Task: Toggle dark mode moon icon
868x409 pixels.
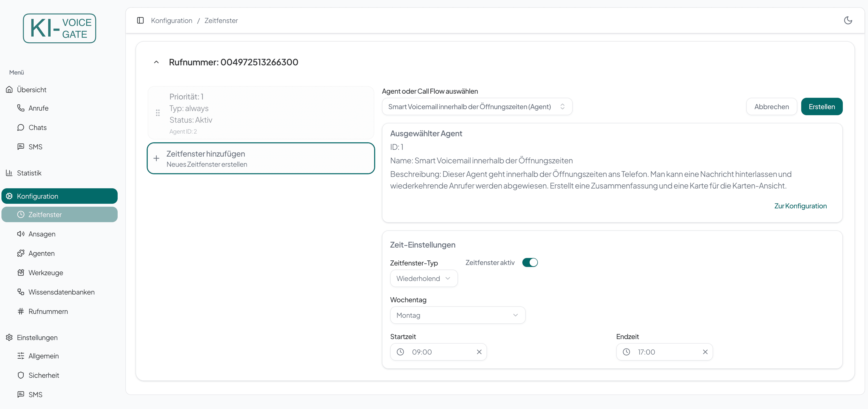Action: 848,20
